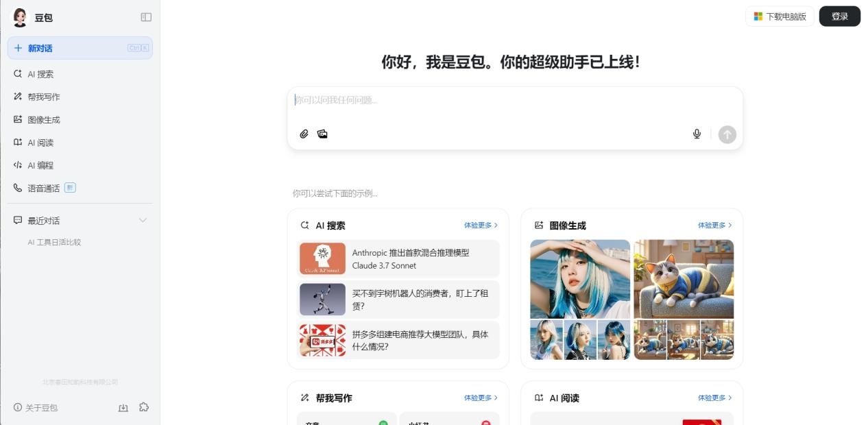Viewport: 868px width, 425px height.
Task: Click the microphone voice input icon
Action: (x=697, y=134)
